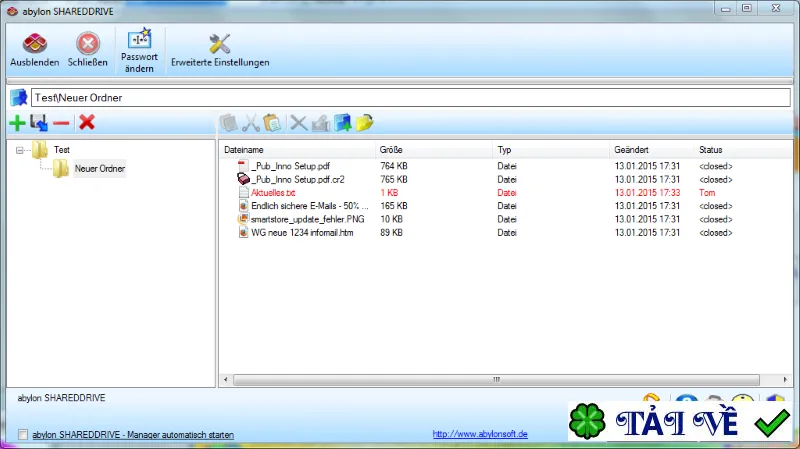Open Erweiterte Einstellungen tools icon
The height and width of the screenshot is (449, 800).
[x=220, y=44]
